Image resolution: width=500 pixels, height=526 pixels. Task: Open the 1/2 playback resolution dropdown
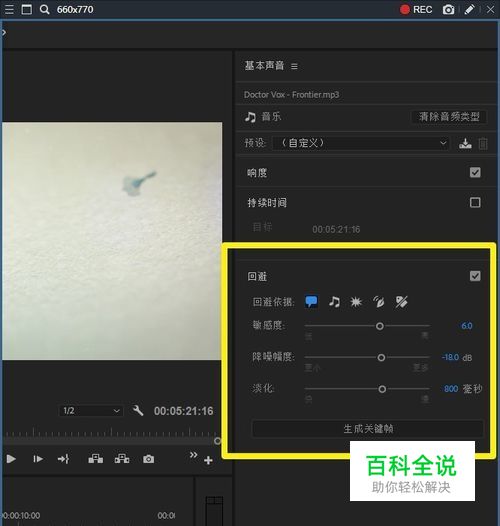tap(91, 411)
